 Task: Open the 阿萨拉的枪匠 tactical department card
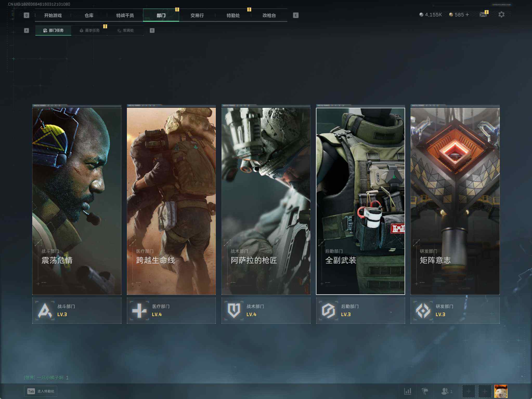pos(266,201)
